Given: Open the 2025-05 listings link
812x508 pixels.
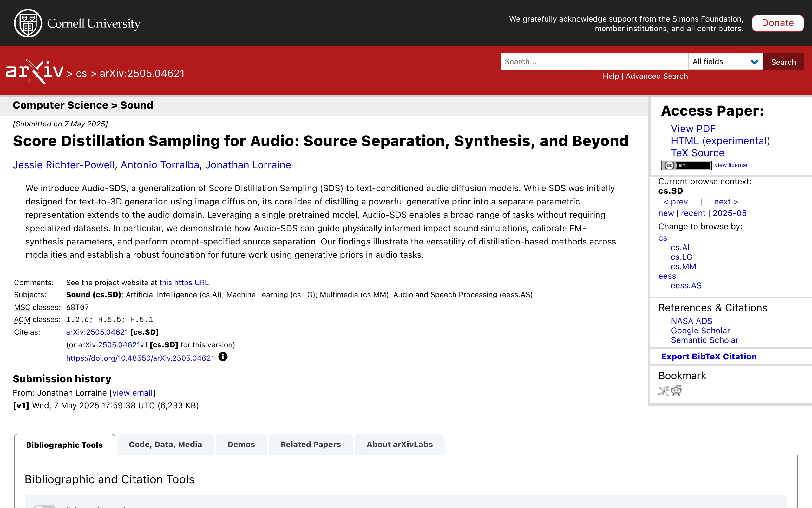Looking at the screenshot, I should pos(730,213).
